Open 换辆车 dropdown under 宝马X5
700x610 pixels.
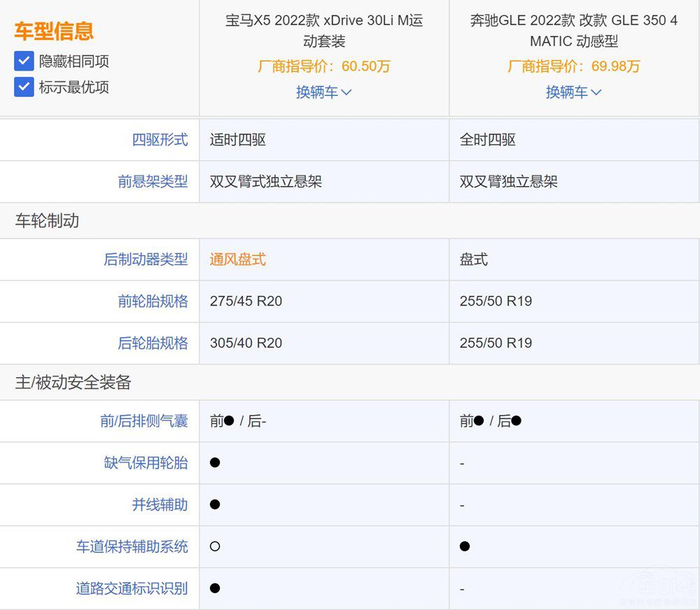tap(323, 92)
